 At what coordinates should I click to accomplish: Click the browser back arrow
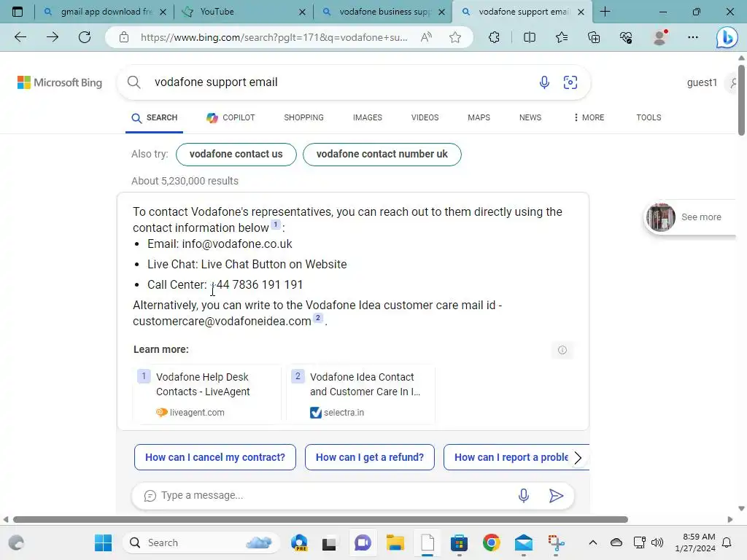[x=20, y=37]
